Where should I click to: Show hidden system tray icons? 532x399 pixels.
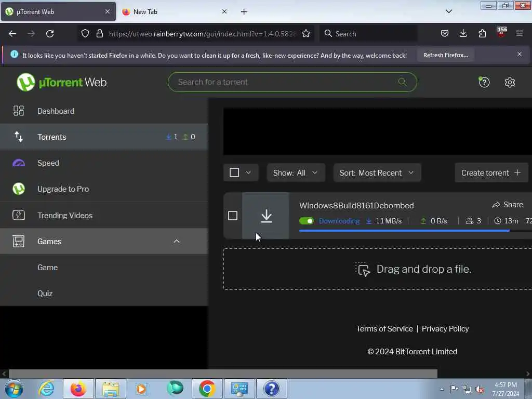(442, 389)
